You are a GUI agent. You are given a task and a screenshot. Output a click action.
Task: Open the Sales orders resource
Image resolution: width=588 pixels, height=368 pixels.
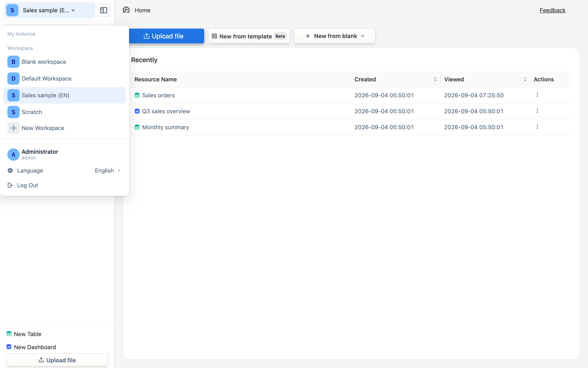click(158, 95)
